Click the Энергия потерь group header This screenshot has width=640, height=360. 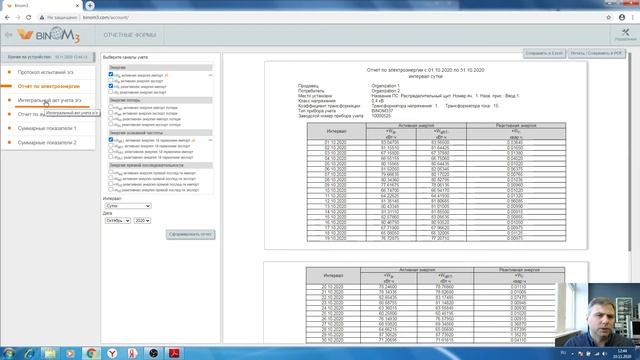[160, 100]
